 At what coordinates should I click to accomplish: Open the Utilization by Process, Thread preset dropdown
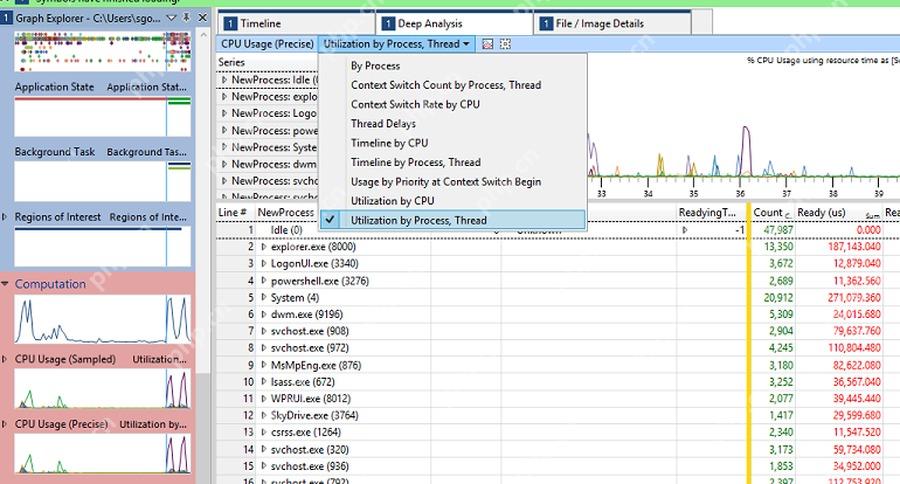396,44
